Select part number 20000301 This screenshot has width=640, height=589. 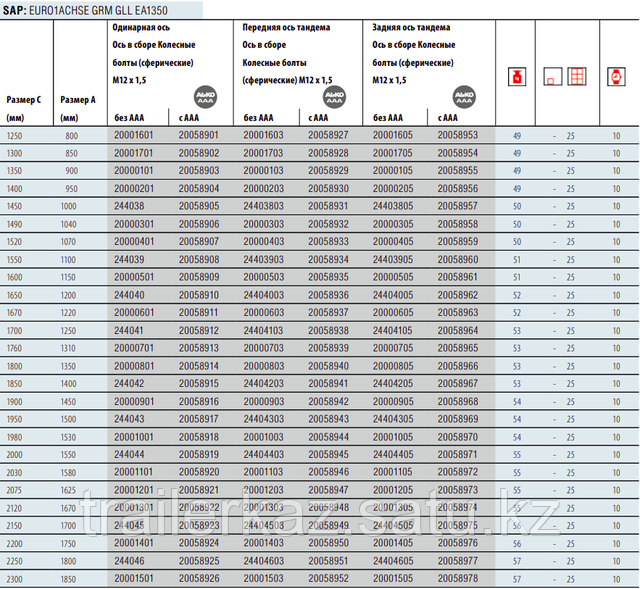pos(134,224)
